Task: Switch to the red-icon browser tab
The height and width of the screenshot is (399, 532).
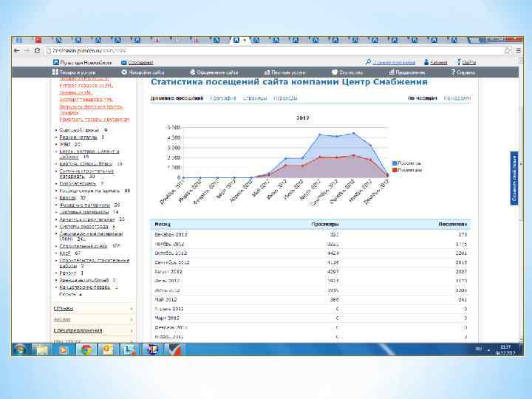Action: [38, 40]
